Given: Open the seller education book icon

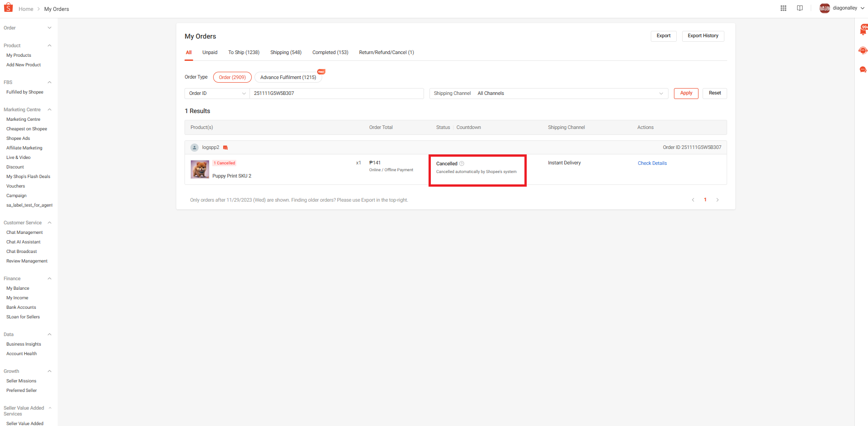Looking at the screenshot, I should click(x=800, y=8).
